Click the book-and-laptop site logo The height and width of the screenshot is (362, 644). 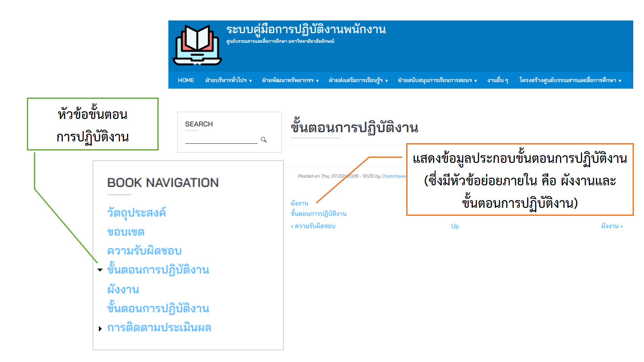coord(197,45)
